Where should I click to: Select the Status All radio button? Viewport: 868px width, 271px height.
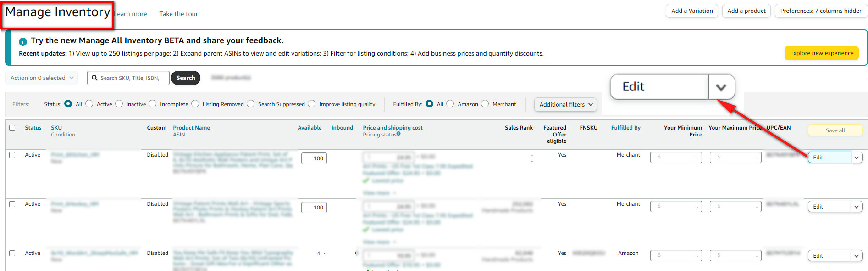(68, 104)
